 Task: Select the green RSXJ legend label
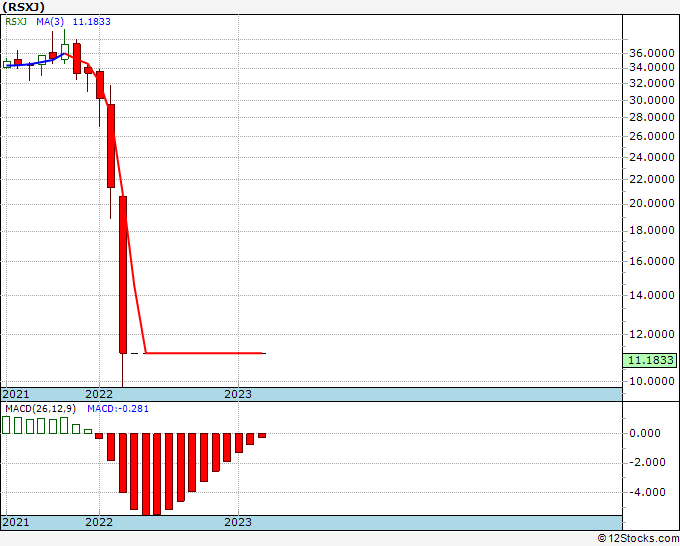click(16, 22)
